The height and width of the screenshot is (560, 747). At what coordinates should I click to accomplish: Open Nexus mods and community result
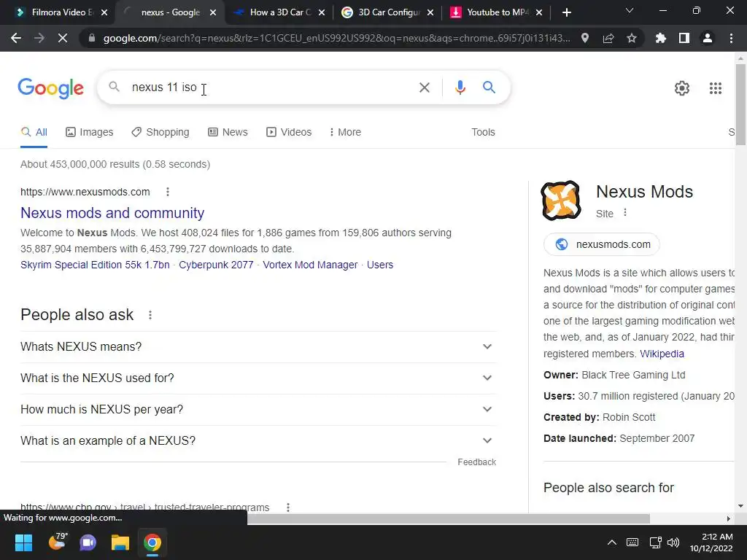[112, 213]
